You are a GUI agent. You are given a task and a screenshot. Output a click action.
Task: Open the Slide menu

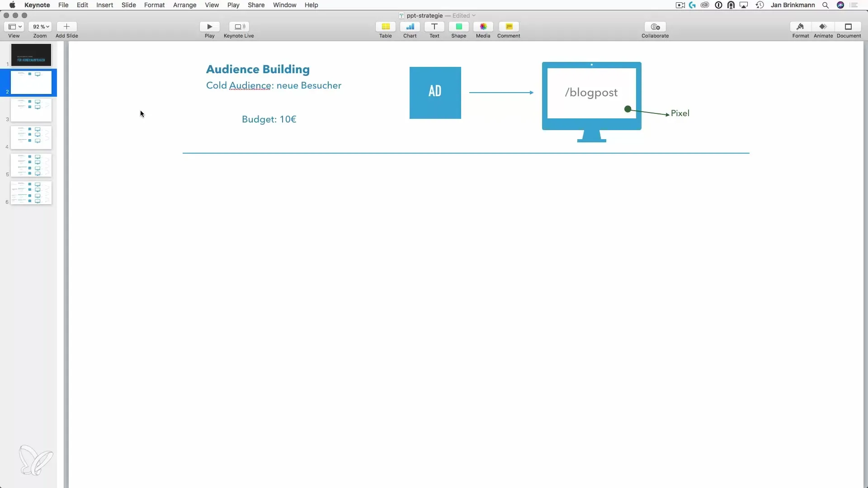click(x=129, y=5)
